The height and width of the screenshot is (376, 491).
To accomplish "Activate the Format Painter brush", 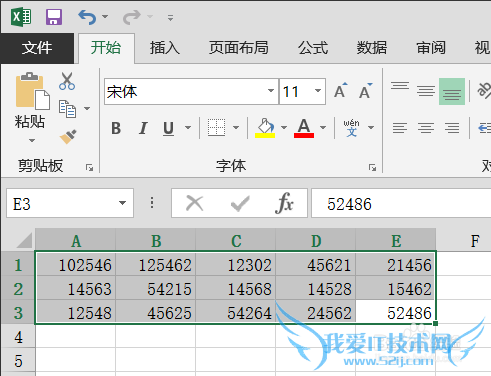I will click(x=68, y=136).
